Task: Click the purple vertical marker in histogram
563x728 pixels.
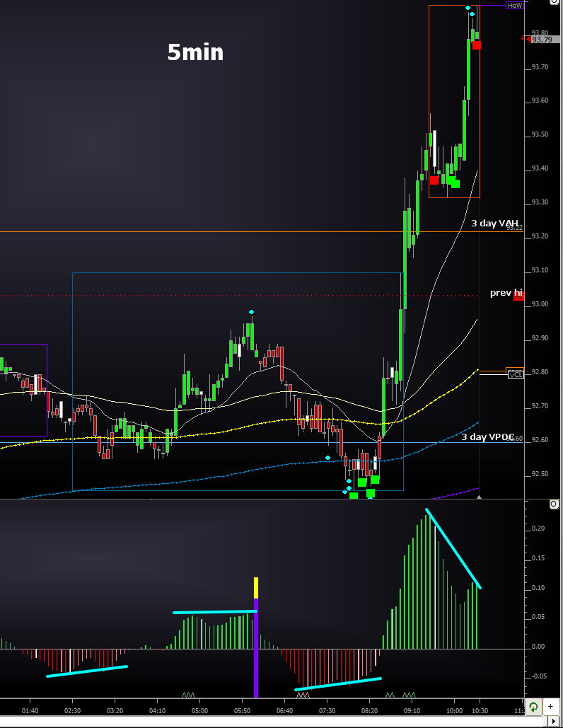Action: (256, 647)
